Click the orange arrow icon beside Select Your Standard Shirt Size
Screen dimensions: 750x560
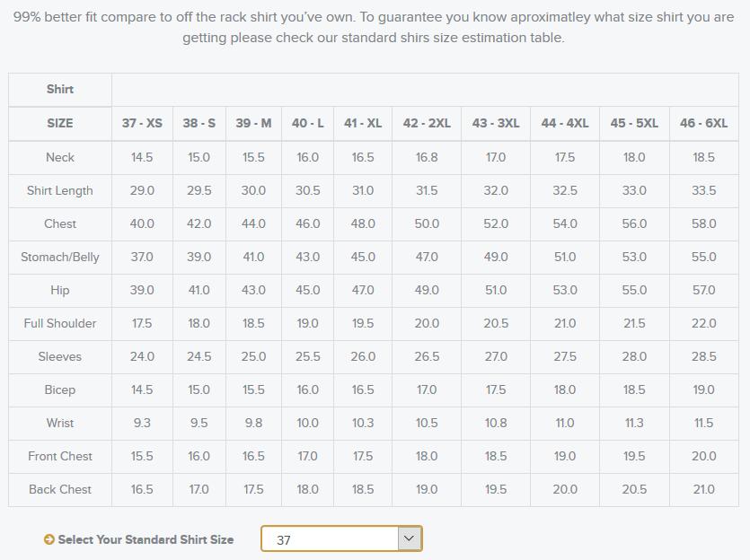coord(49,539)
